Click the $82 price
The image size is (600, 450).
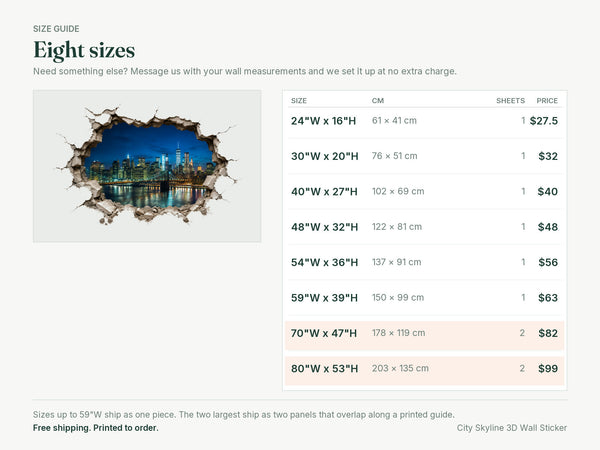click(548, 333)
